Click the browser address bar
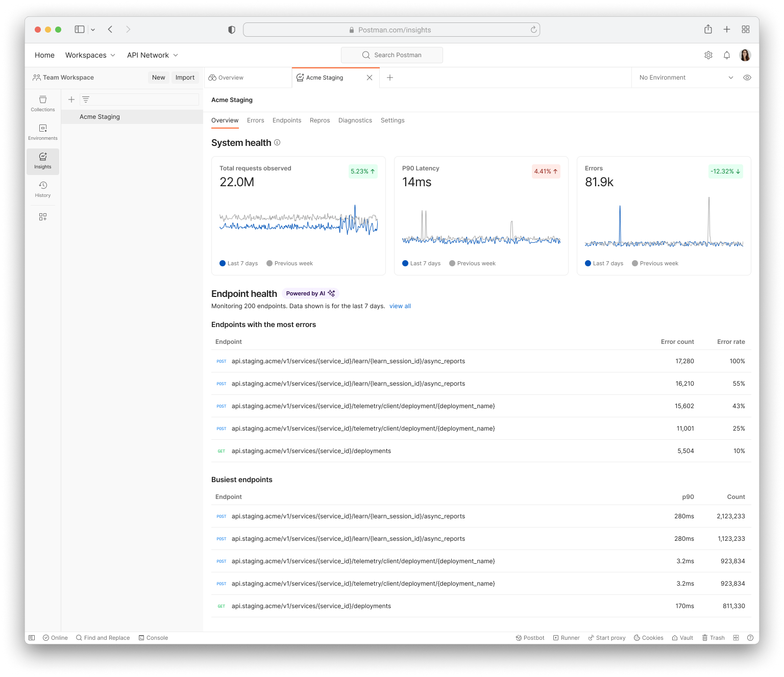 point(391,30)
